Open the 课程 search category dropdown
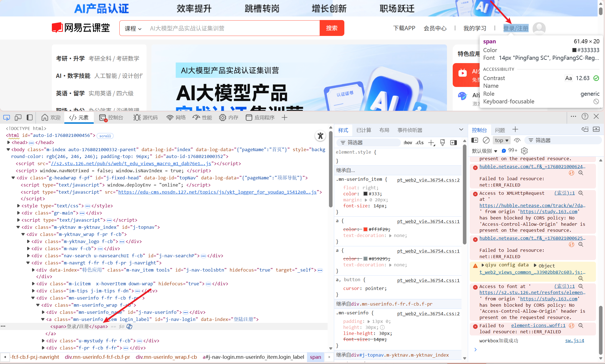Screen dimensions: 605x364 click(x=133, y=28)
